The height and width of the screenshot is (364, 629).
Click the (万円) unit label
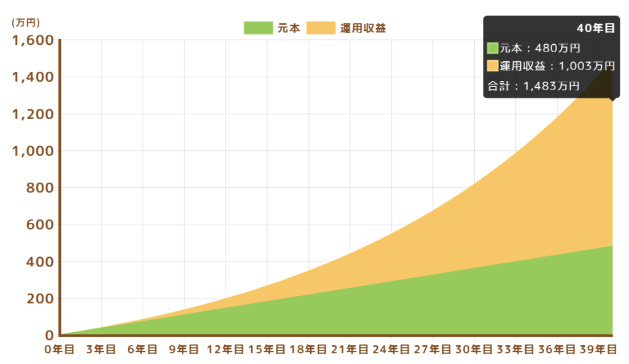[26, 23]
